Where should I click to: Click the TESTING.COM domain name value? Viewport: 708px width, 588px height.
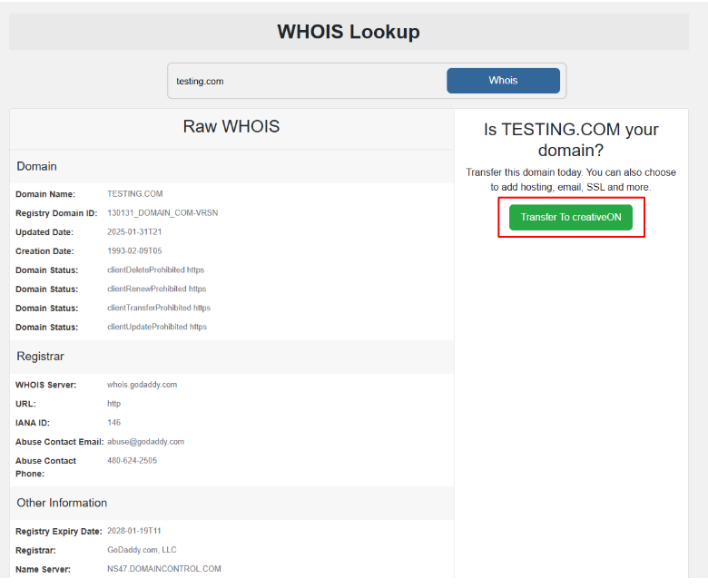coord(134,194)
